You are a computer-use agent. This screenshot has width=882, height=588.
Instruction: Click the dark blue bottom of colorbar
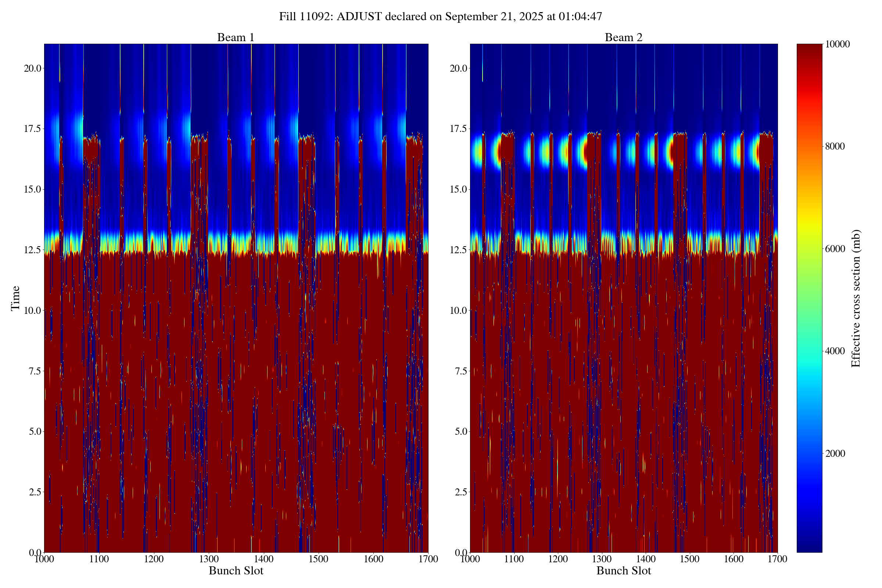coord(809,546)
